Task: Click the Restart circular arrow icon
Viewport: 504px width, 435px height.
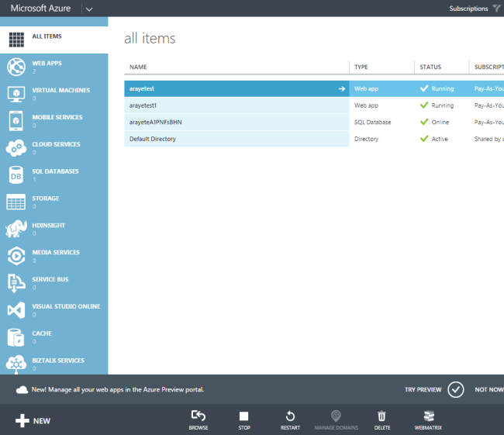Action: click(290, 416)
